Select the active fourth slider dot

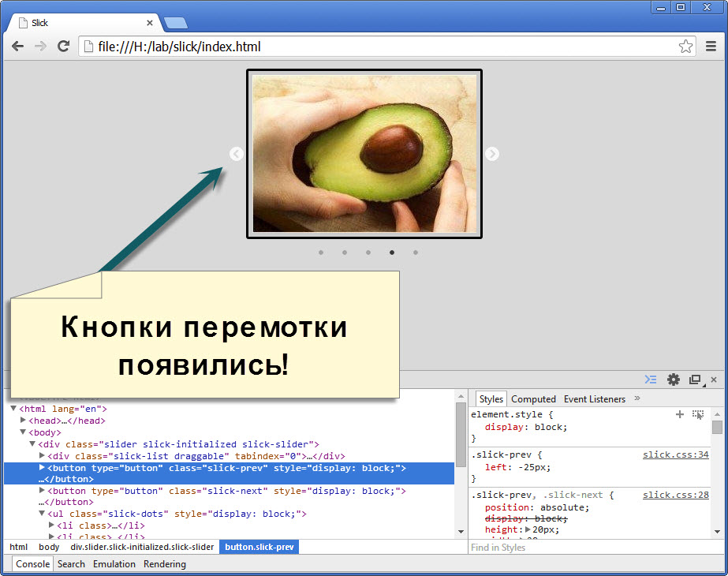tap(392, 252)
